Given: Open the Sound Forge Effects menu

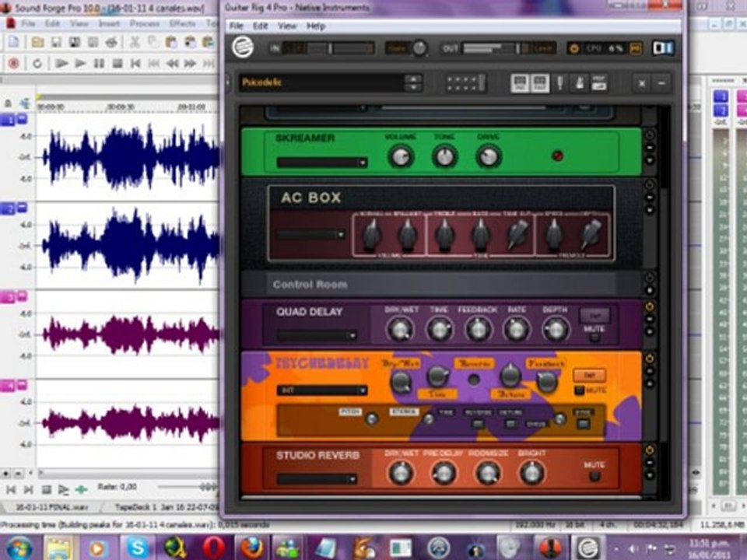Looking at the screenshot, I should click(182, 23).
